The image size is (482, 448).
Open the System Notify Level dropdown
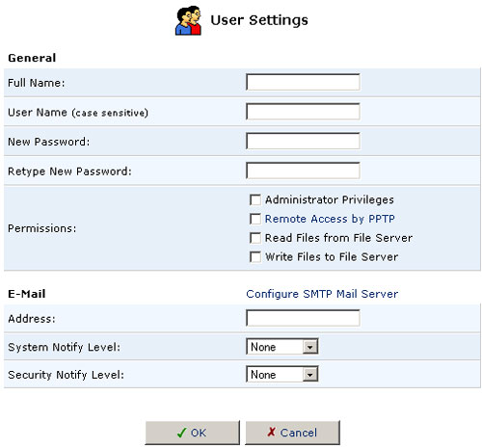pos(282,347)
